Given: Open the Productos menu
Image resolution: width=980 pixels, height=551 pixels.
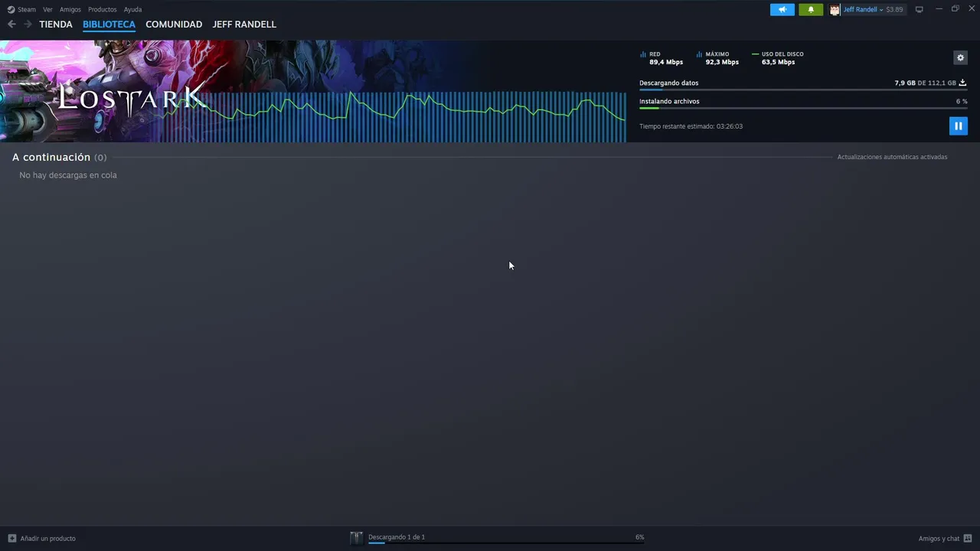Looking at the screenshot, I should 102,9.
